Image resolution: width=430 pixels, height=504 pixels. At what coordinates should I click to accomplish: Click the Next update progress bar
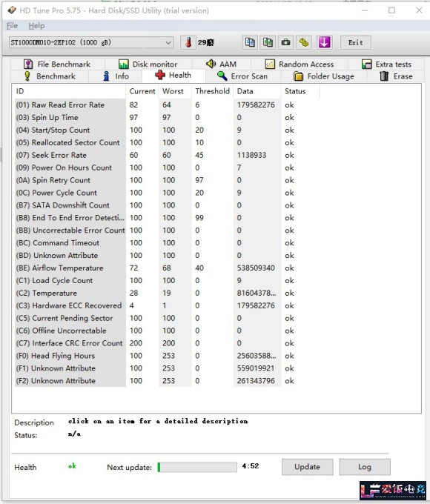coord(197,467)
